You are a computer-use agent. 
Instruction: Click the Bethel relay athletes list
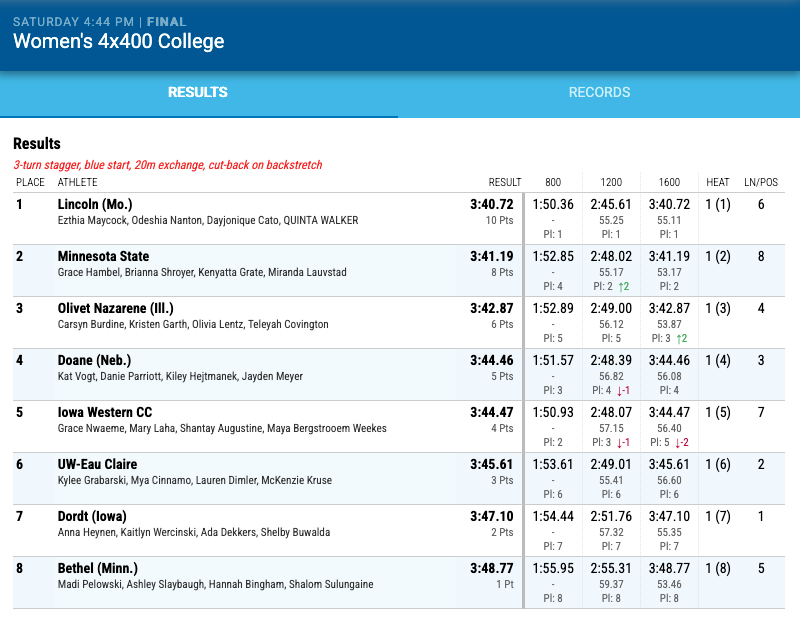215,585
